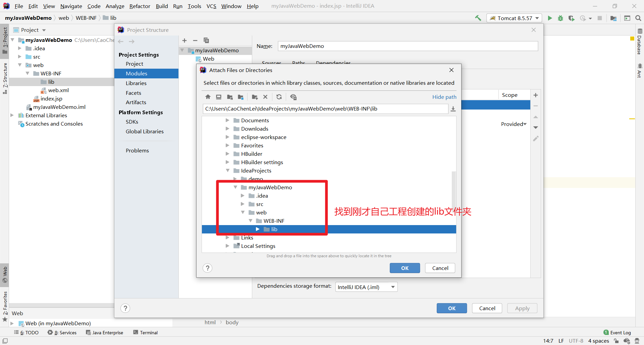This screenshot has width=644, height=345.
Task: Open the Provided scope dropdown
Action: pos(514,124)
